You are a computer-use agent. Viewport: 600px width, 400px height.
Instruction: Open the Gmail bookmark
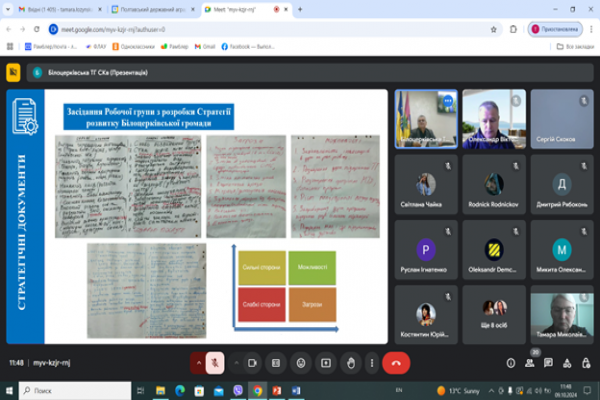pos(205,46)
